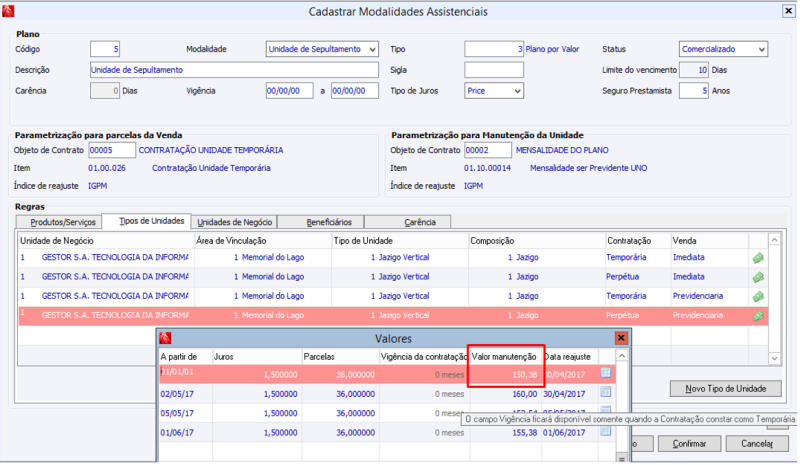Click the green money icon for the Temporária Imediata row
Screen dimensions: 800x465
758,257
